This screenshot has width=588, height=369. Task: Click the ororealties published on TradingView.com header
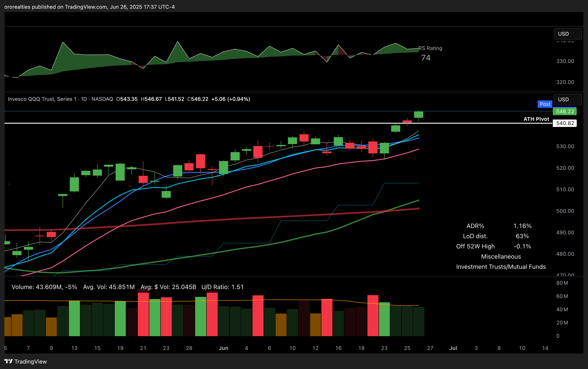coord(90,7)
